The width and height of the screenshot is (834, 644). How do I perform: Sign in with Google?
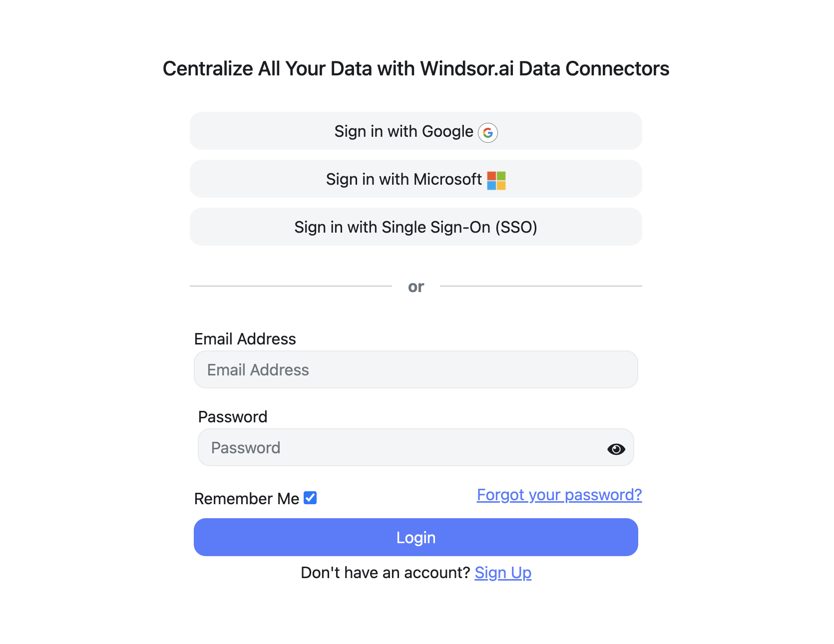[x=416, y=131]
